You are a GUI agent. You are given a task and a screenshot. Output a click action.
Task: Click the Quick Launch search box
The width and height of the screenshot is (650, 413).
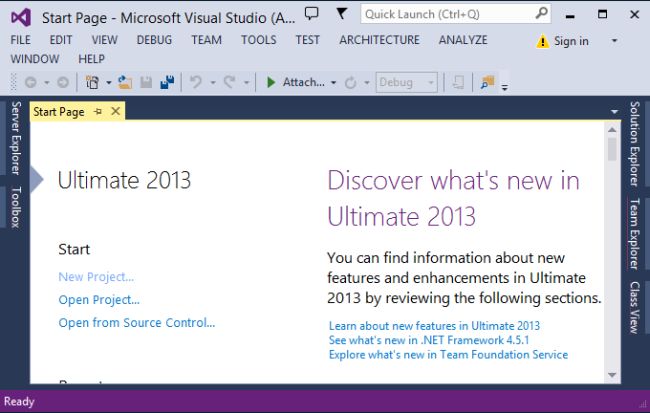(x=456, y=15)
